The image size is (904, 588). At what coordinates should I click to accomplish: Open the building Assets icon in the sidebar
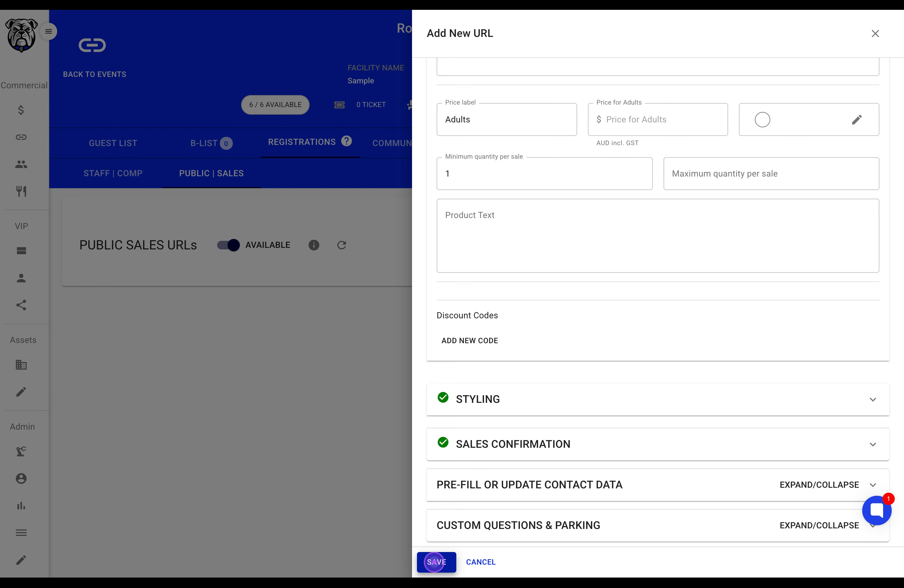click(x=21, y=365)
